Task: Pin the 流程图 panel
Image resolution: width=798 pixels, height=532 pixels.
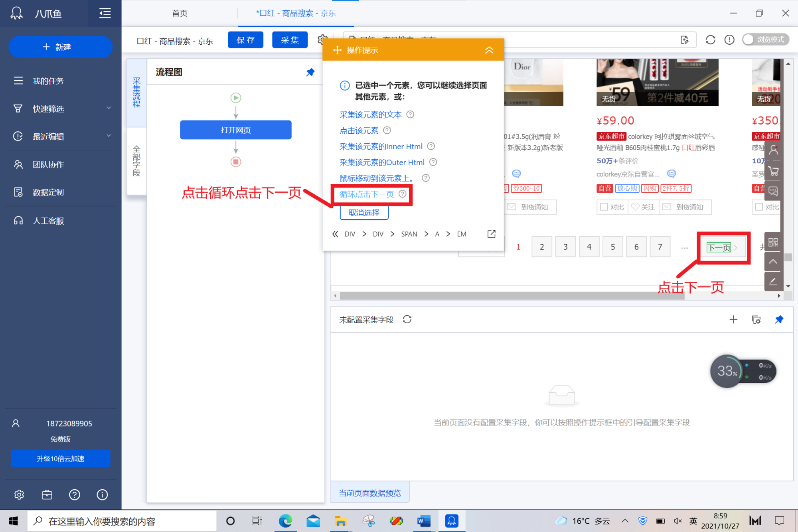Action: coord(310,72)
